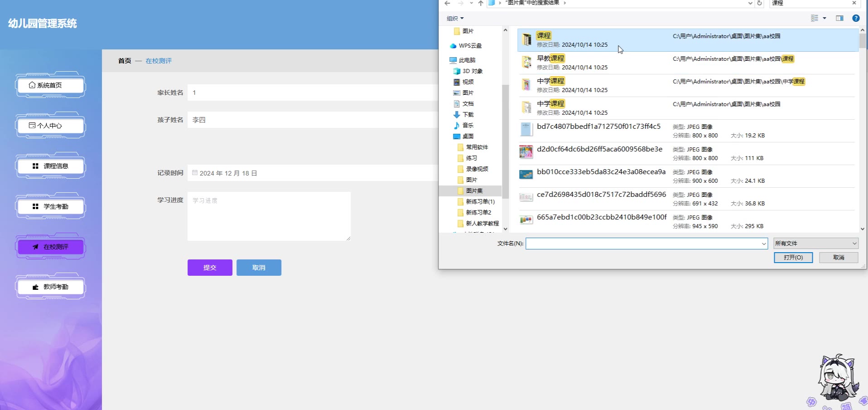This screenshot has height=410, width=868.
Task: Select image file 665a7ebd1c00b23ccbb2410b849e100f
Action: click(x=688, y=221)
